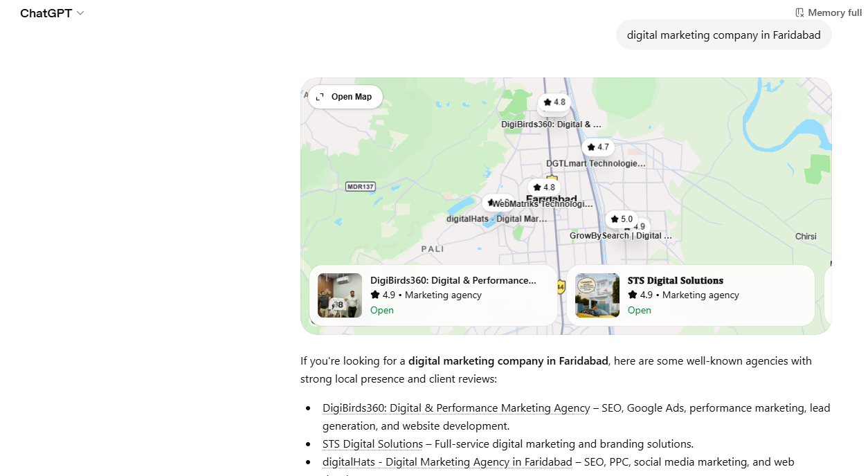Open the STS Digital Solutions business card

[x=691, y=295]
